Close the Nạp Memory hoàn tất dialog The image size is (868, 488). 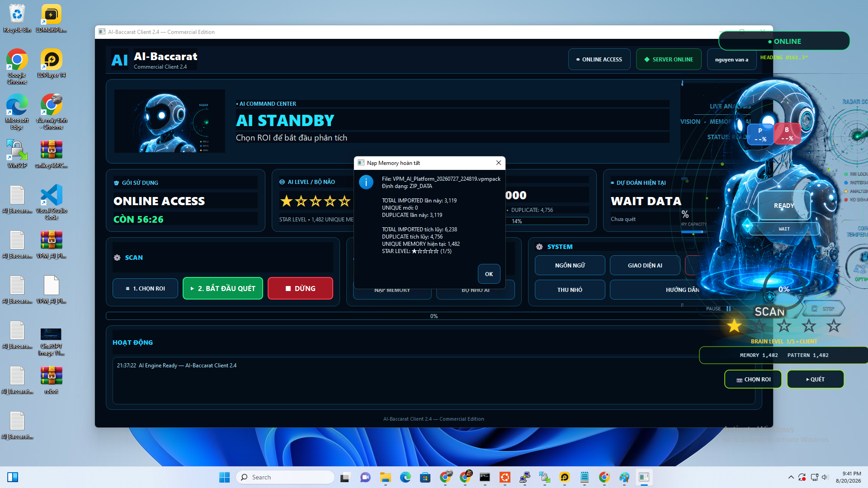(498, 163)
